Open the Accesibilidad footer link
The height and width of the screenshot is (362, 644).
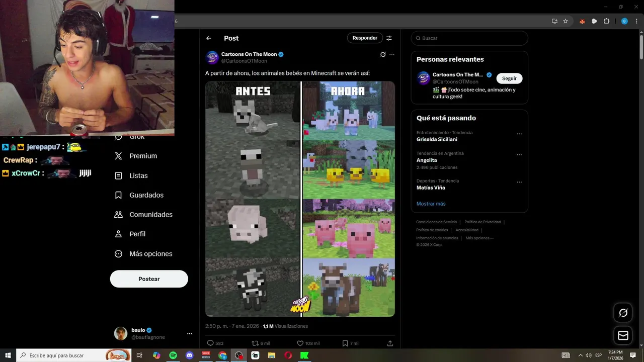pyautogui.click(x=467, y=230)
